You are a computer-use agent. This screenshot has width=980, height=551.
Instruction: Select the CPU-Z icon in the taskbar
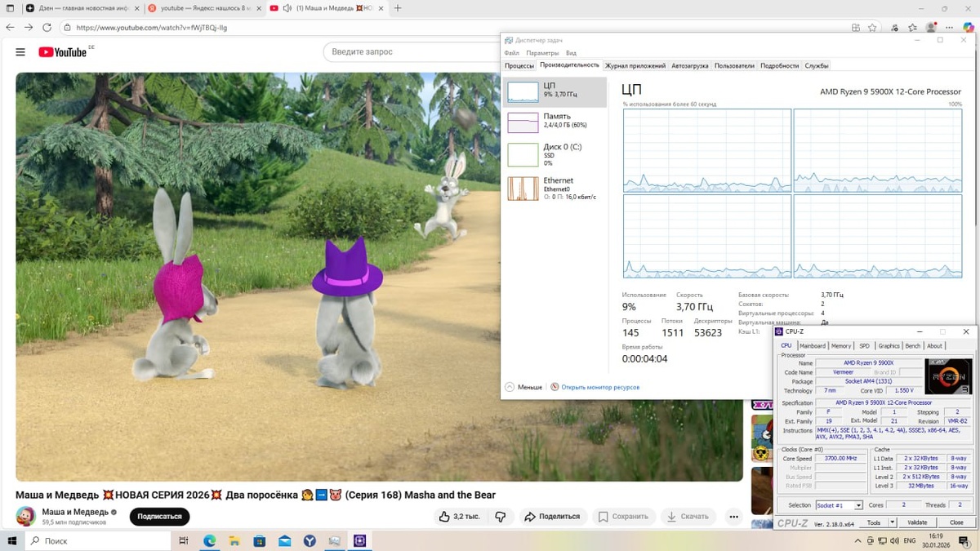pos(359,540)
